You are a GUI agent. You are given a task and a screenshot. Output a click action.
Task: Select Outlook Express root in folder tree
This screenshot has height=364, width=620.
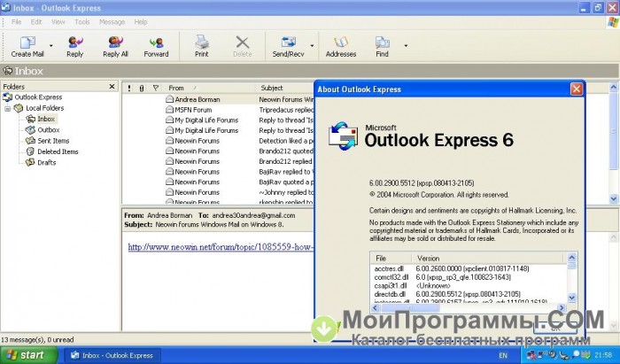click(x=38, y=97)
